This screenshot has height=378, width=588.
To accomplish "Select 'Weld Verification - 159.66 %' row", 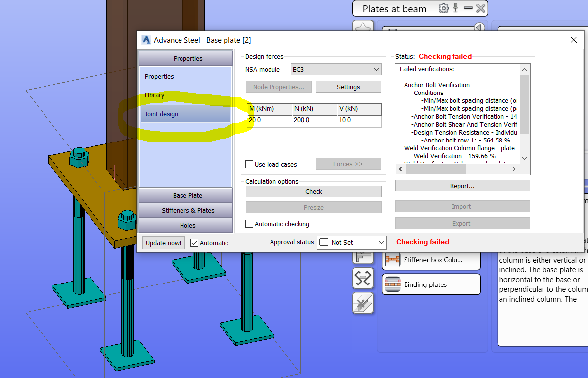I will click(x=453, y=156).
